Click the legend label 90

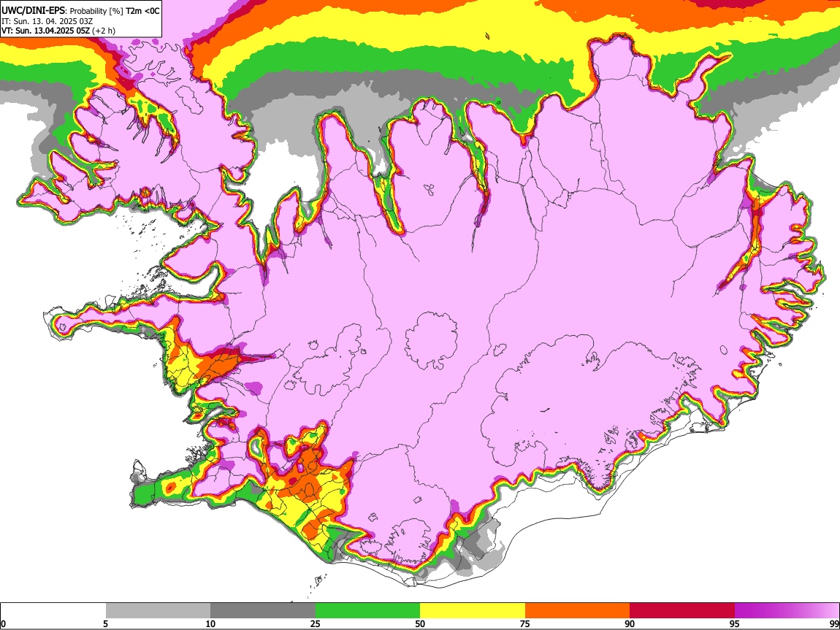pyautogui.click(x=630, y=624)
